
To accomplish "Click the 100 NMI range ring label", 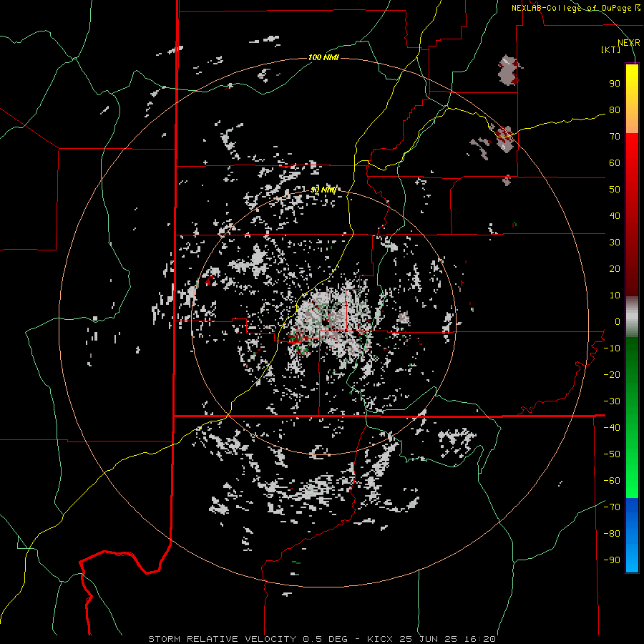I will click(323, 57).
